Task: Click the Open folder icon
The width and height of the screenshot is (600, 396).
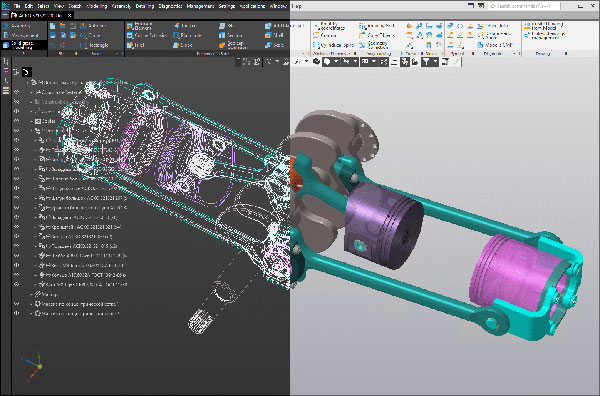Action: pos(62,26)
